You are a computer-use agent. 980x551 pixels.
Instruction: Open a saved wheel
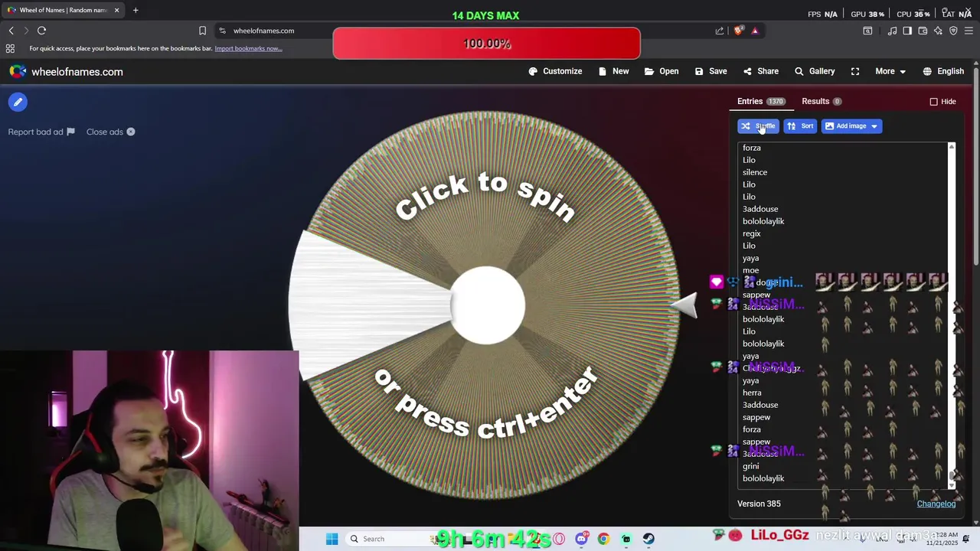click(661, 71)
